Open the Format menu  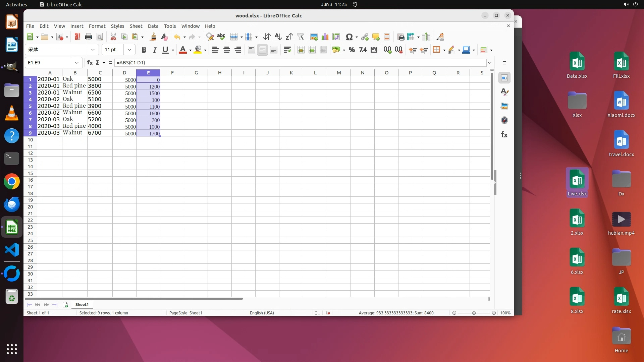coord(97,26)
